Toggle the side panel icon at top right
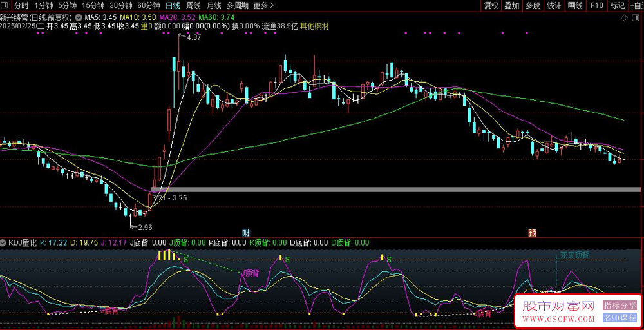644x330 pixels. coord(634,17)
